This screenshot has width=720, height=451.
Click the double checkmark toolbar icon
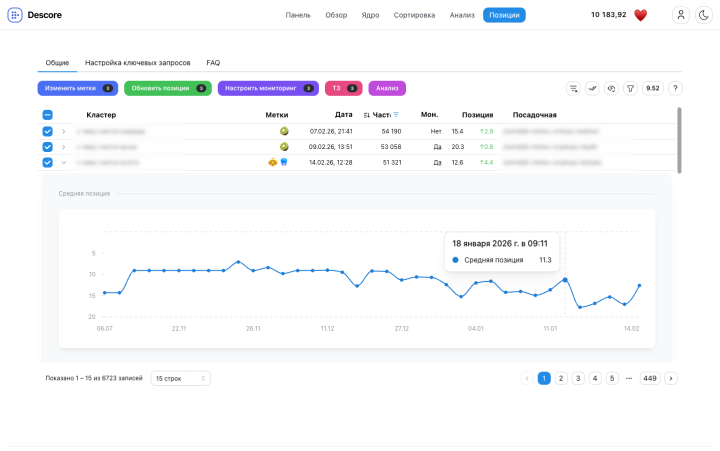(x=592, y=88)
